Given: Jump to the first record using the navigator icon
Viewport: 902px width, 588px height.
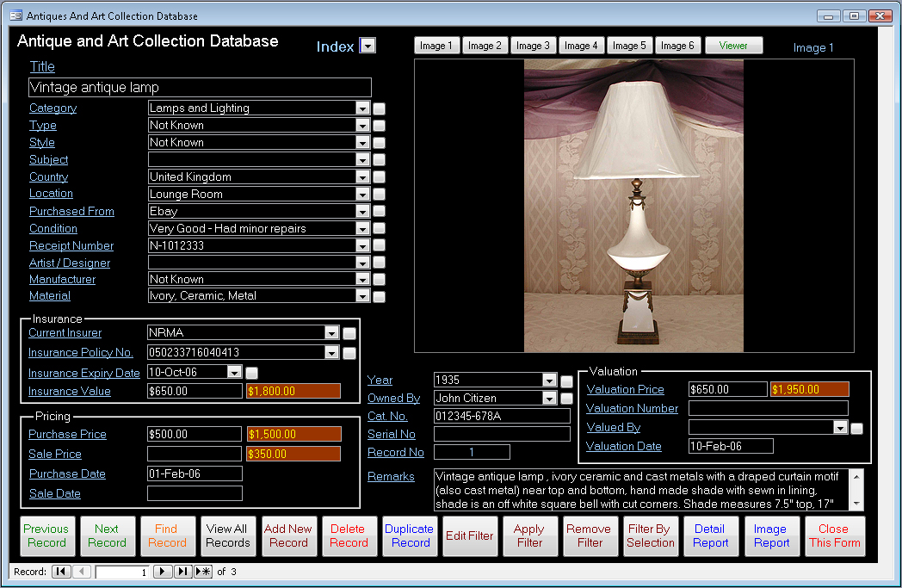Looking at the screenshot, I should click(x=61, y=571).
